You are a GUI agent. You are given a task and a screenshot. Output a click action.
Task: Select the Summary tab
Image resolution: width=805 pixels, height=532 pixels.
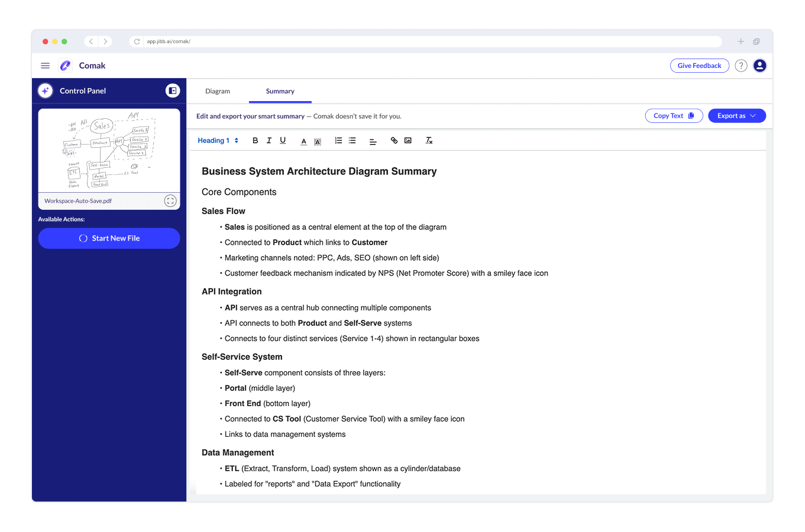coord(280,91)
